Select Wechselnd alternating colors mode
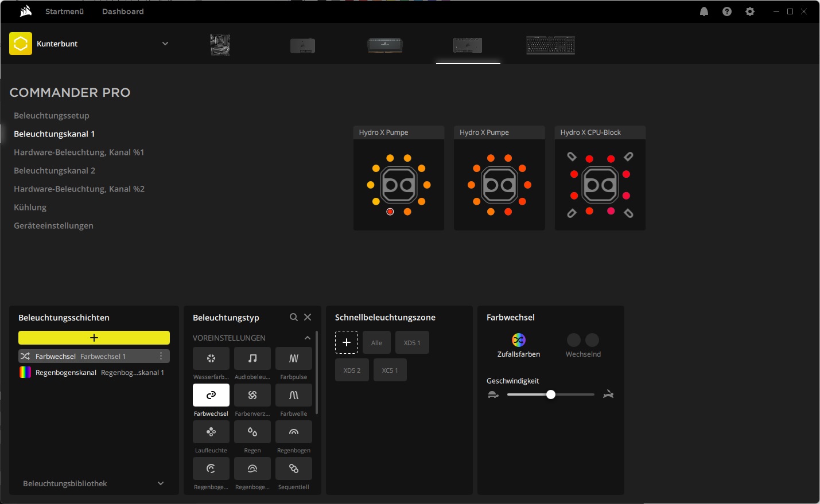This screenshot has width=820, height=504. (583, 346)
